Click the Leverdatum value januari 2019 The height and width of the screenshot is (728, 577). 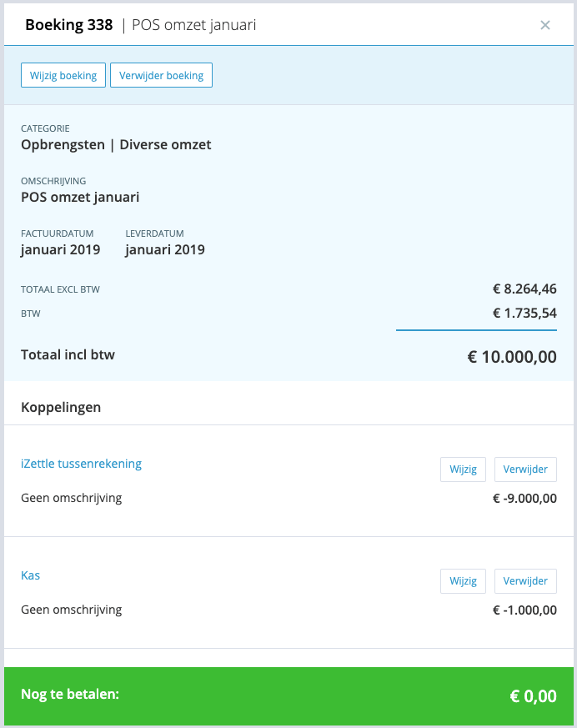(165, 250)
